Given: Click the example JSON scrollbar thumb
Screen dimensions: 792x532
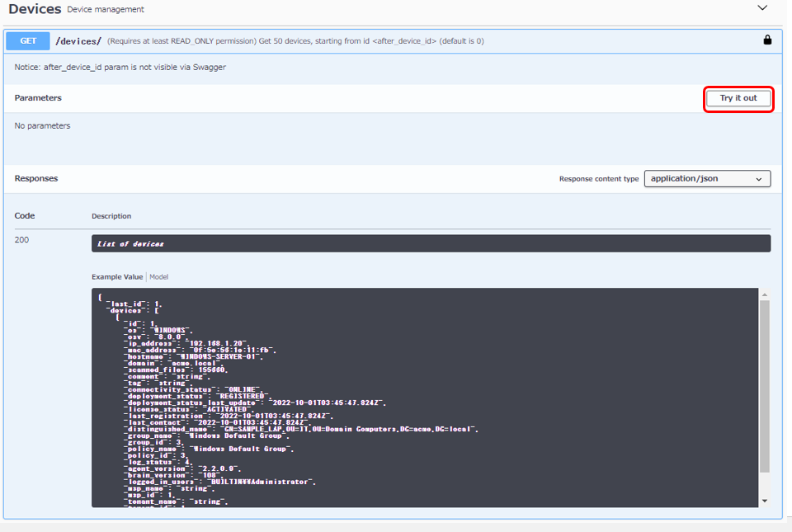Looking at the screenshot, I should (x=764, y=388).
